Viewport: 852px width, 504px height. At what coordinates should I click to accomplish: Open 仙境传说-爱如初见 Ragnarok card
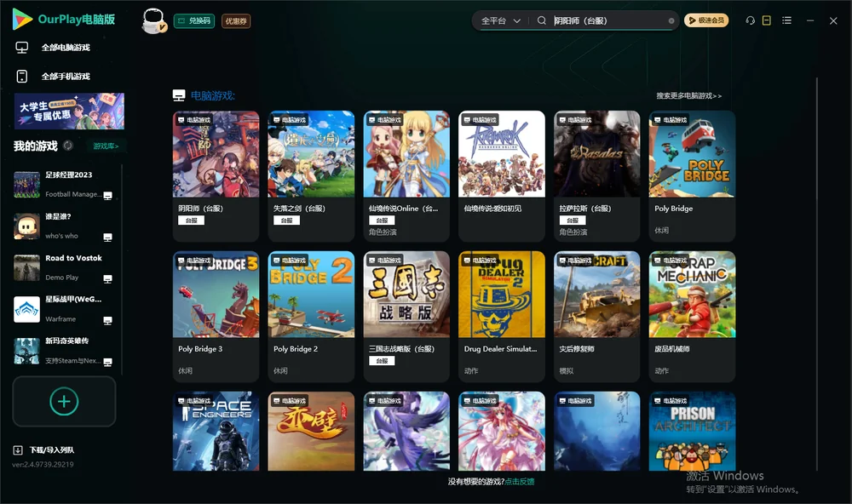(x=502, y=176)
